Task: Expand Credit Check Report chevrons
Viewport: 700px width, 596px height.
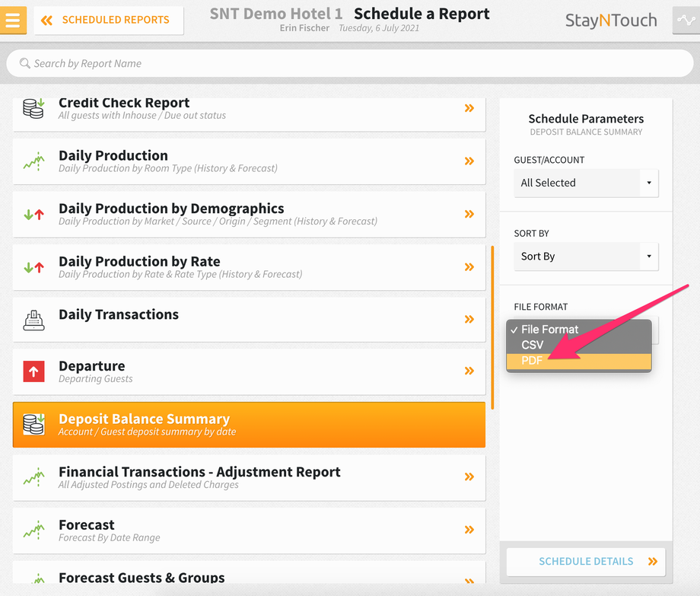Action: click(469, 108)
